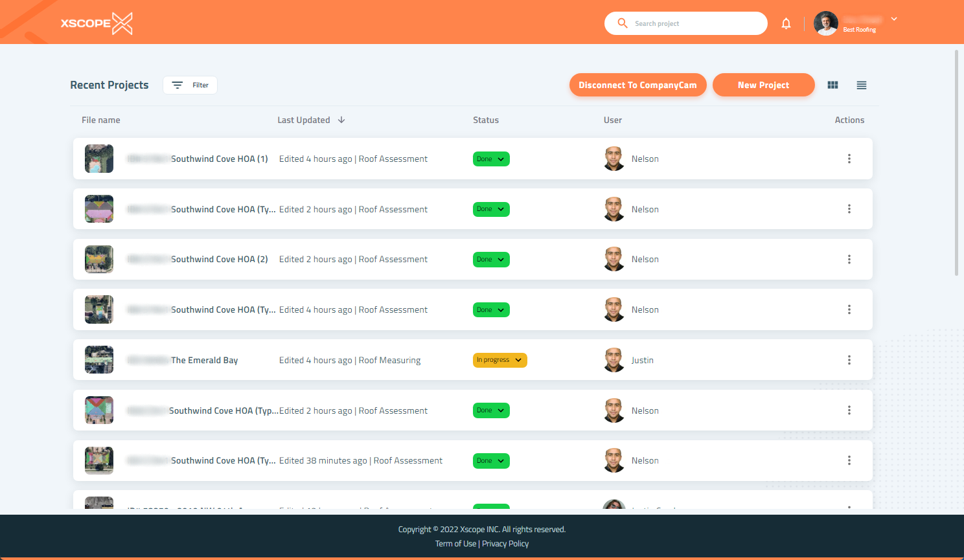The image size is (964, 560).
Task: Click the New Project button
Action: point(763,85)
